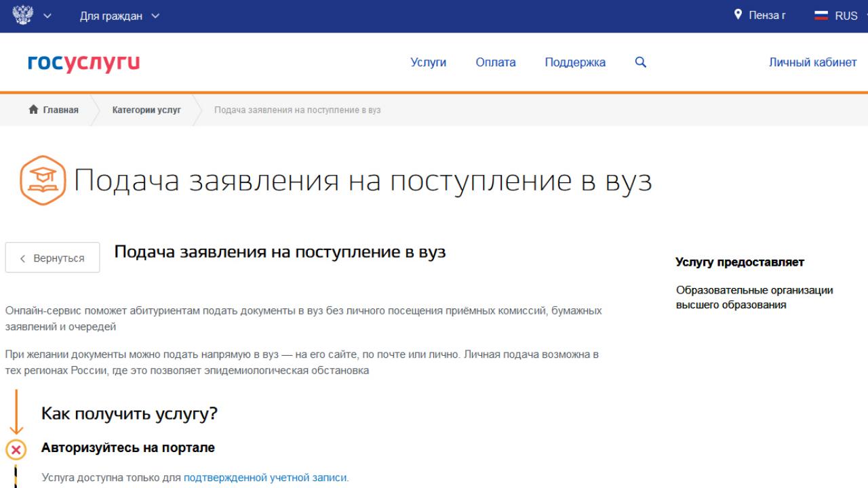Open the Поддержка section
Viewport: 868px width, 488px height.
[575, 62]
